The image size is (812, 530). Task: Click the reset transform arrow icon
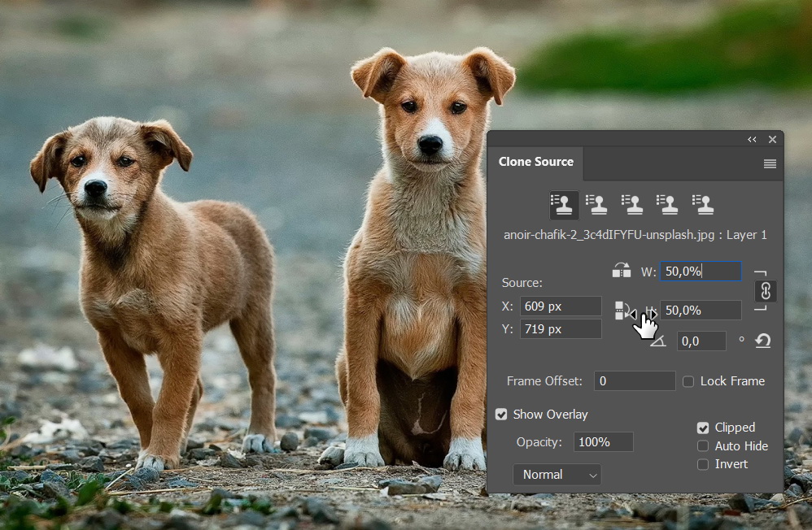(x=762, y=341)
